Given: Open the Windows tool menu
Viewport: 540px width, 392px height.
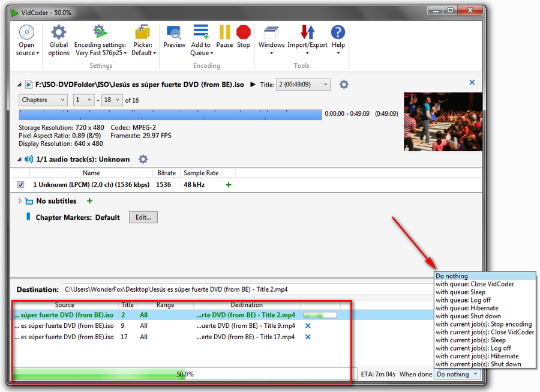Looking at the screenshot, I should point(271,41).
